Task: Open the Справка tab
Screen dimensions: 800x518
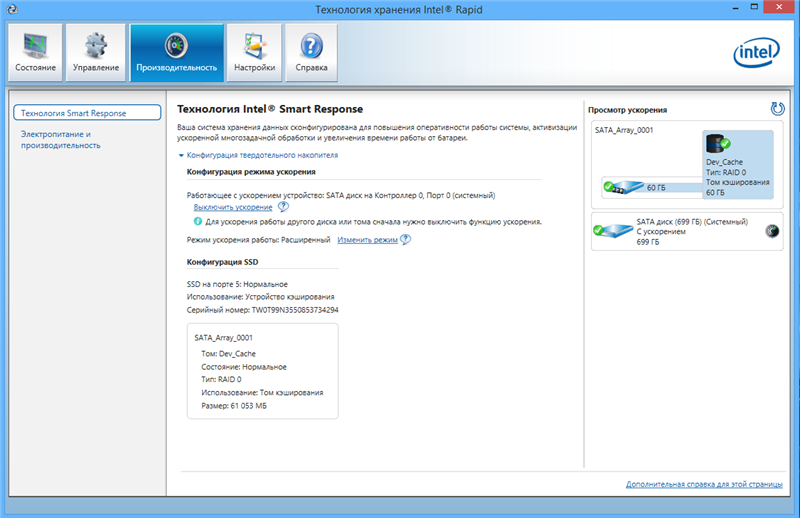Action: coord(311,53)
